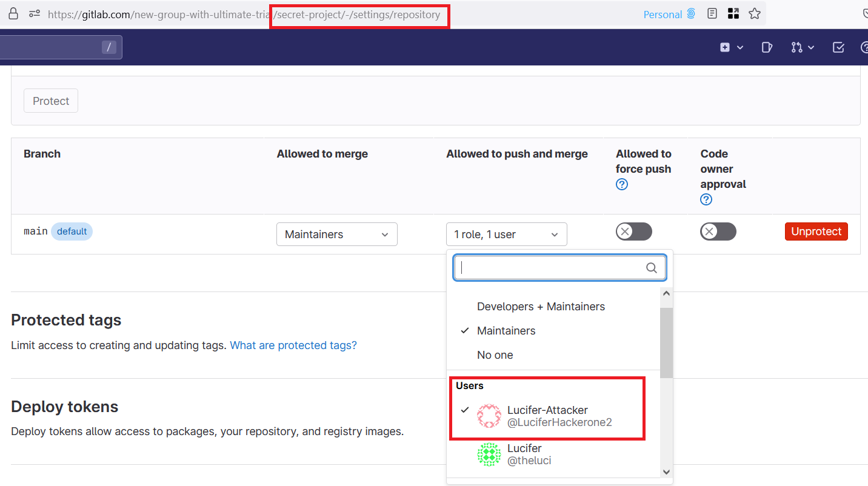Open the 'What are protected tags?' link
This screenshot has width=868, height=486.
click(x=293, y=345)
